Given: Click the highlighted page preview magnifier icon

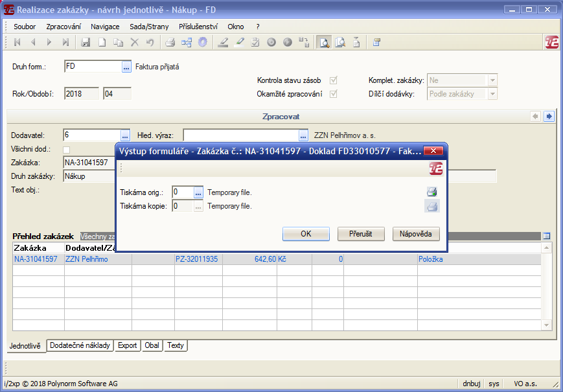Looking at the screenshot, I should 324,42.
